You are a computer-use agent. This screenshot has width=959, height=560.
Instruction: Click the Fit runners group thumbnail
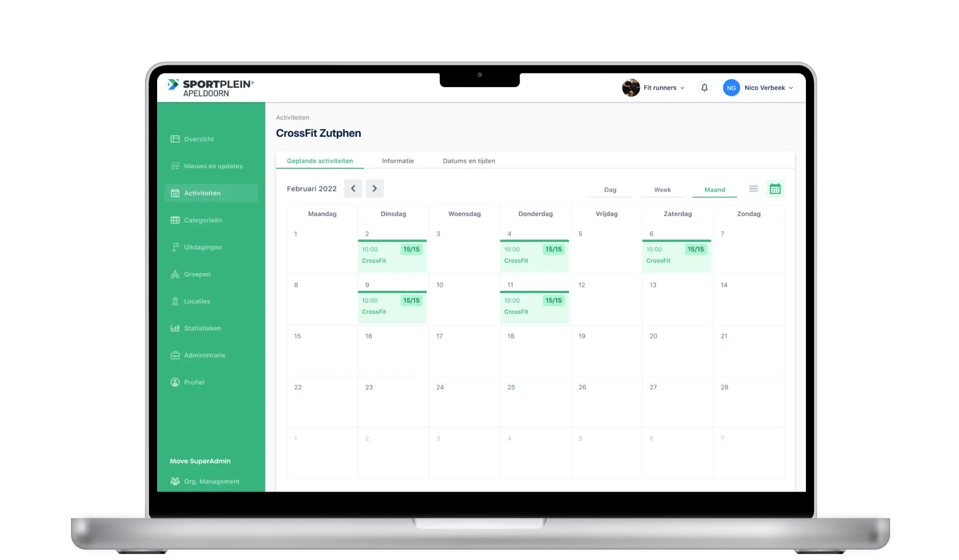coord(631,88)
